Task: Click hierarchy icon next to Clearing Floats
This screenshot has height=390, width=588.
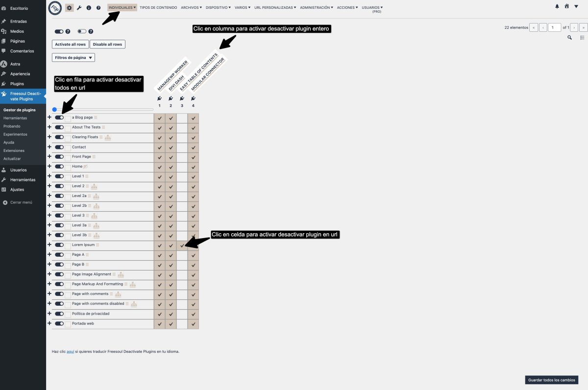Action: [108, 138]
